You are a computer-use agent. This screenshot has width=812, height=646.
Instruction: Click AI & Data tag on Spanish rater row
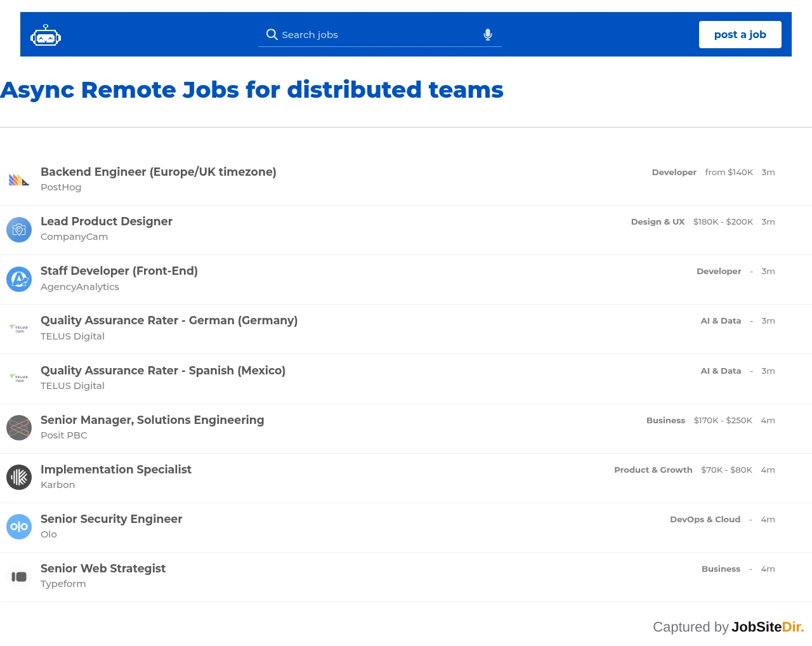pyautogui.click(x=721, y=371)
